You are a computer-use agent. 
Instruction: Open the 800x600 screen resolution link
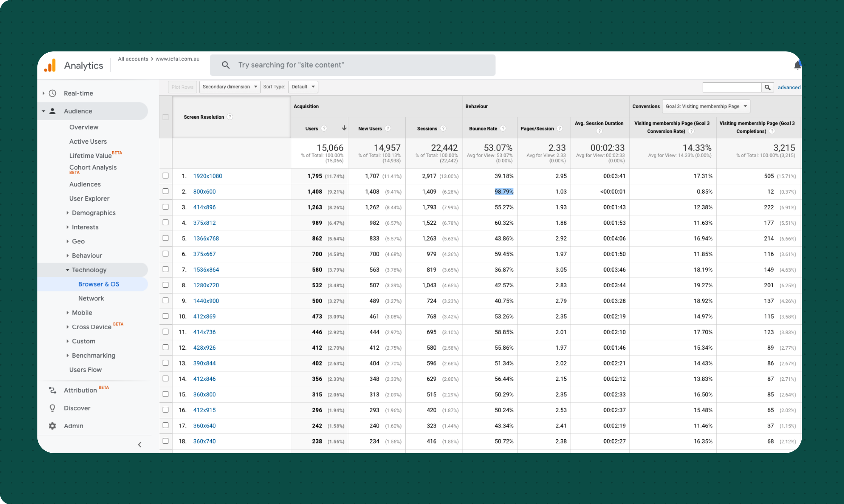(x=204, y=191)
